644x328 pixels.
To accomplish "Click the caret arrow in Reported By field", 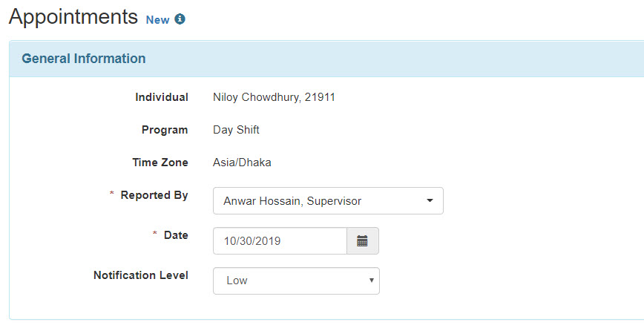I will (430, 200).
